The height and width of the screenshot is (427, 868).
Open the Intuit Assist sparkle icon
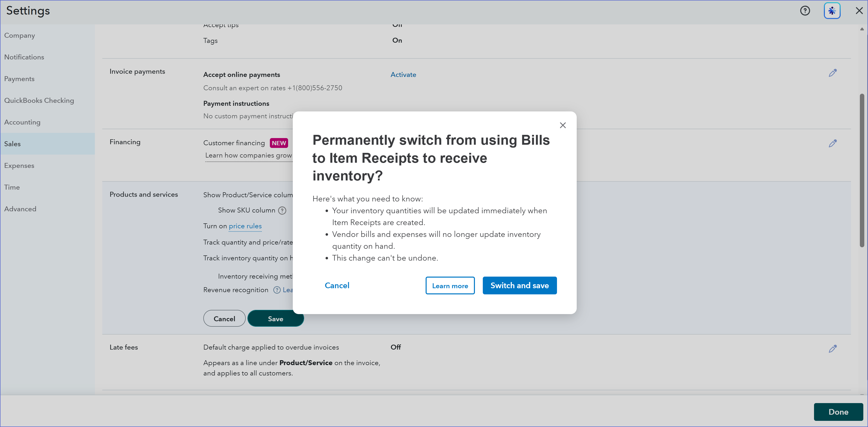pyautogui.click(x=832, y=11)
